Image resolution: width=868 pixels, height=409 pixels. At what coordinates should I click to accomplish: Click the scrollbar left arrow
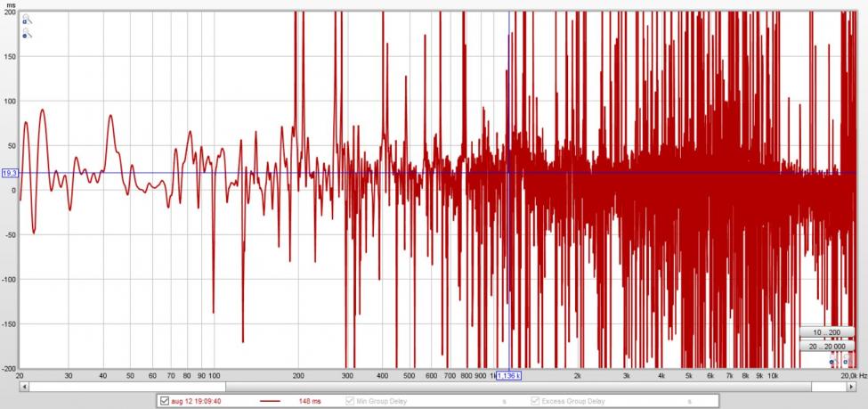24,387
